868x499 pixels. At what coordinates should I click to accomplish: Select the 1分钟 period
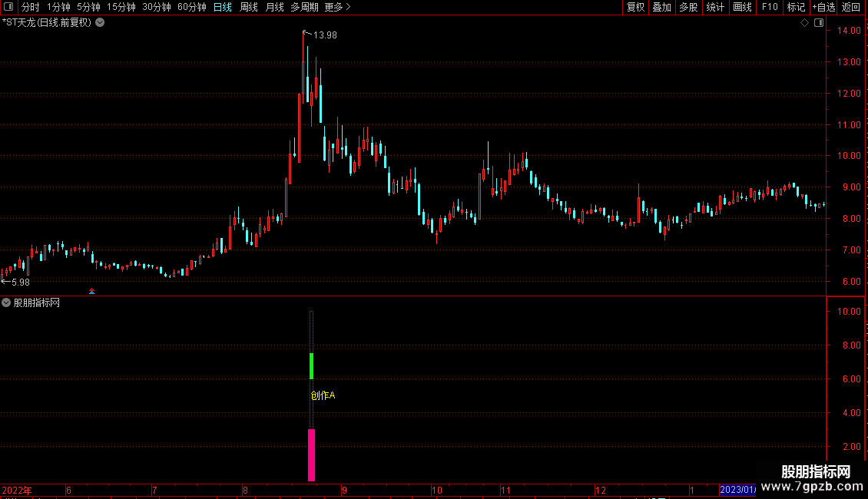coord(58,7)
